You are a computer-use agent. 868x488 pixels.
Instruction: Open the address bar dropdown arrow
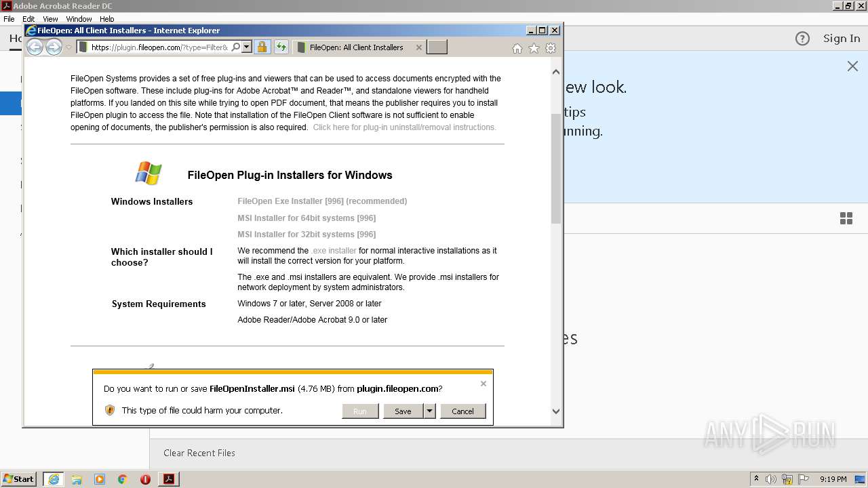point(246,47)
